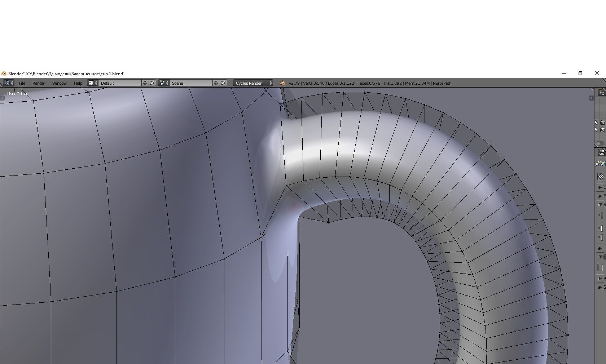606x364 pixels.
Task: Toggle selectability on the first outliner row
Action: (x=596, y=123)
